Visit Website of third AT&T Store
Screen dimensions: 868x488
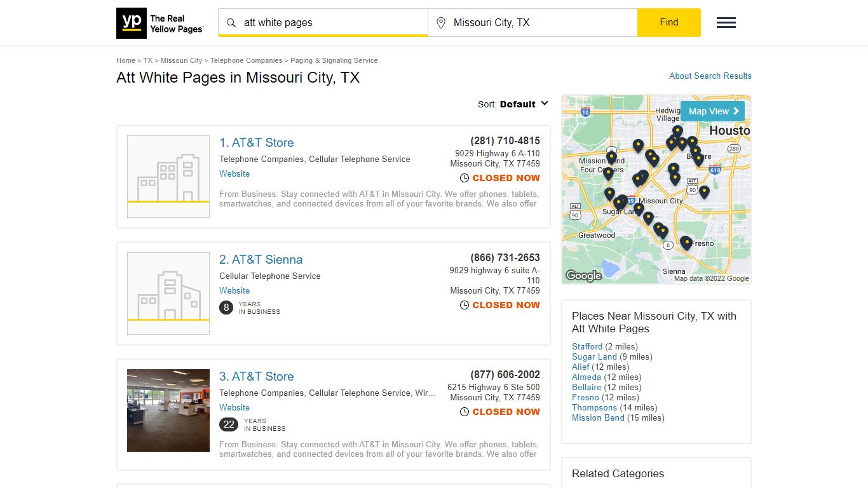pyautogui.click(x=234, y=407)
